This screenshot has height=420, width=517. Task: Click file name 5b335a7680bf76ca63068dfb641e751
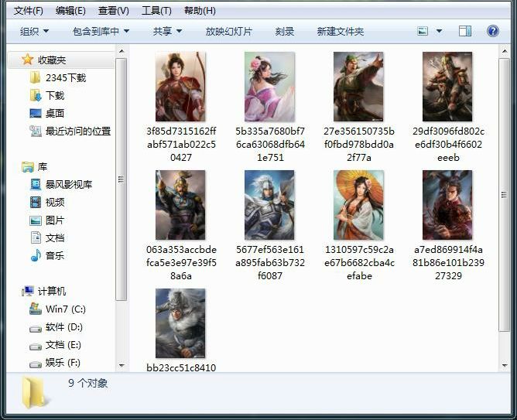[270, 145]
